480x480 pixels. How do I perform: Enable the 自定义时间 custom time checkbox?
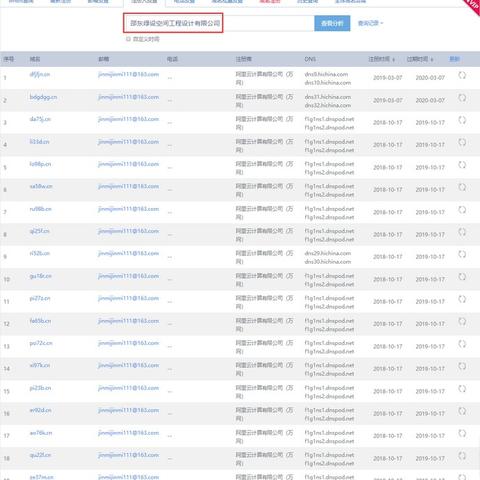(x=128, y=39)
